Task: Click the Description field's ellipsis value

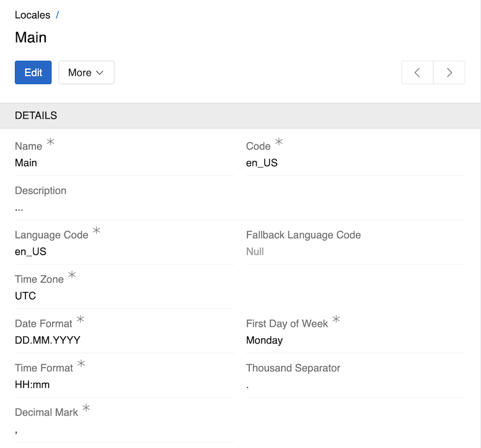Action: coord(19,208)
